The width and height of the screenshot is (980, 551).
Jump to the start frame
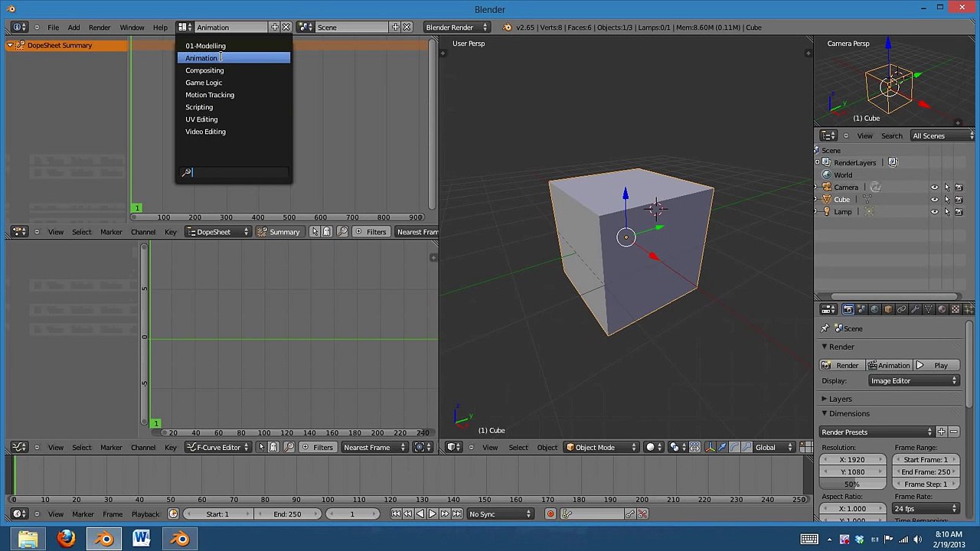(x=396, y=514)
